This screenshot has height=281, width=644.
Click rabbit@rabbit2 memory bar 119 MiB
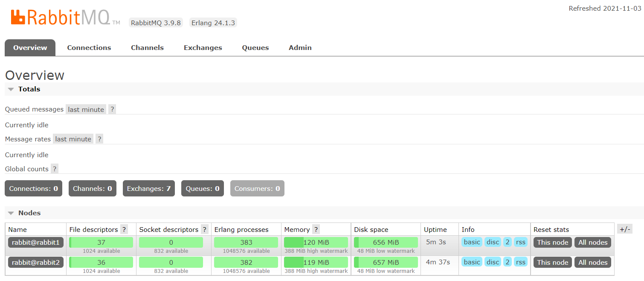click(x=316, y=263)
